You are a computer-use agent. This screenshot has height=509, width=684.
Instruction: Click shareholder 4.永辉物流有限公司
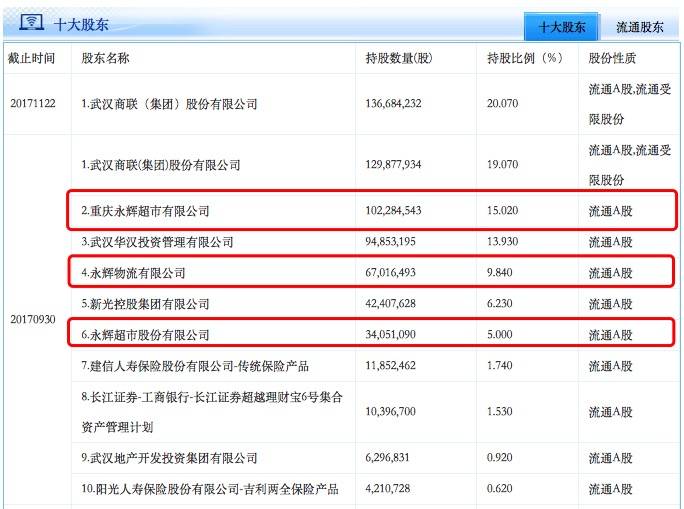pos(133,273)
